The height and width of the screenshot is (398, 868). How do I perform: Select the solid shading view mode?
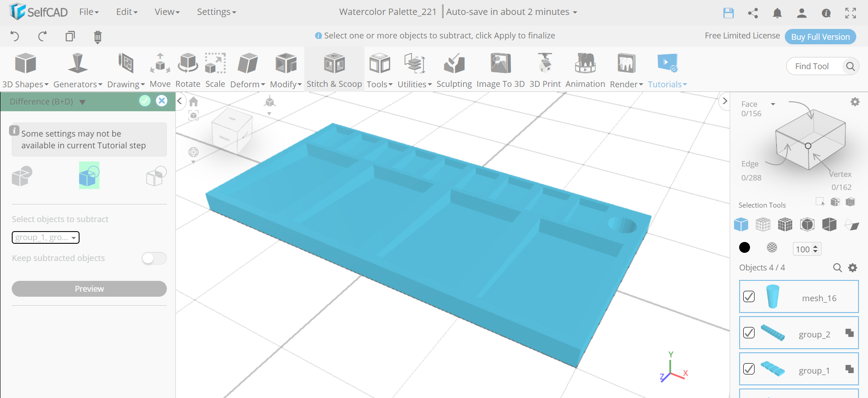coord(741,224)
